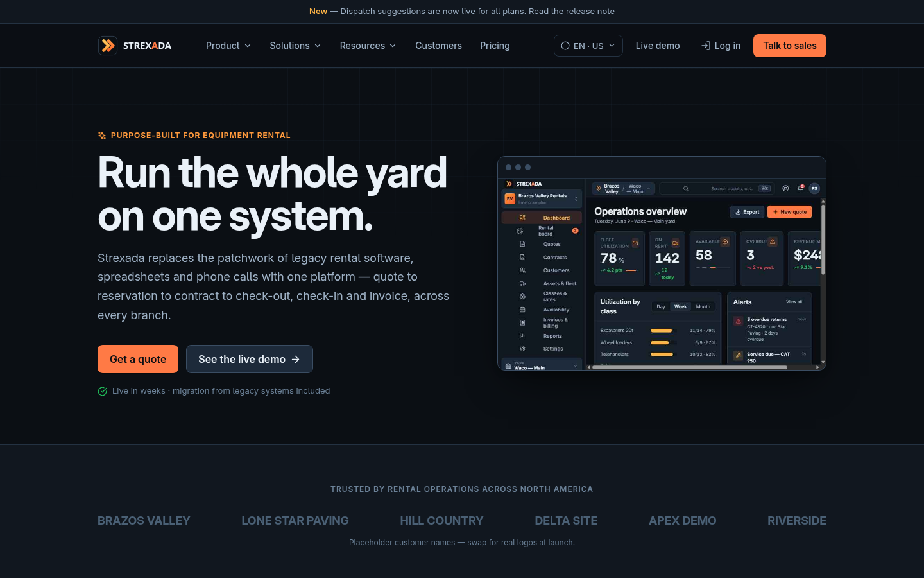Click the Classes & rates layers icon

pos(522,297)
